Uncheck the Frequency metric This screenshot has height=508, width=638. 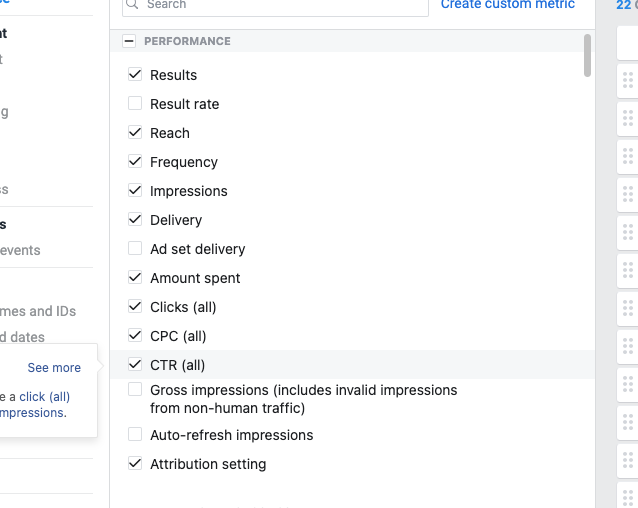point(135,162)
